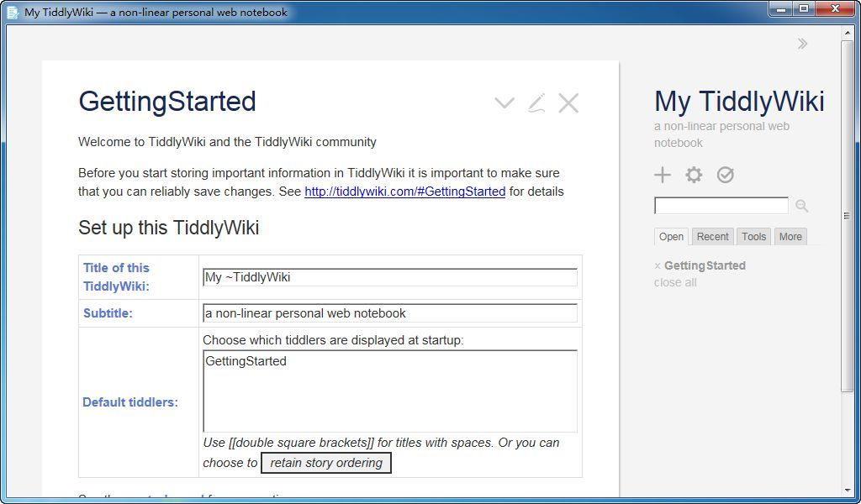
Task: Close GettingStarted using the small x in the sidebar list
Action: pos(658,266)
